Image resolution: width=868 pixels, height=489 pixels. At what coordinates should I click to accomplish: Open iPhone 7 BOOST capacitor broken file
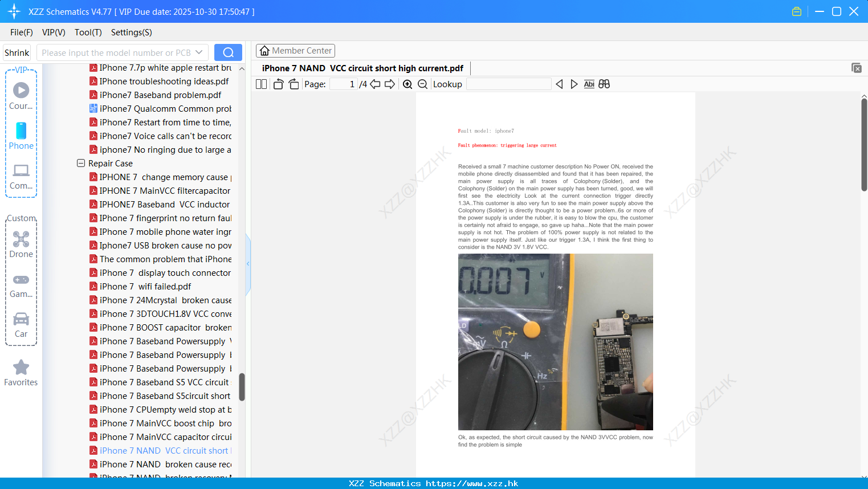[x=160, y=328]
